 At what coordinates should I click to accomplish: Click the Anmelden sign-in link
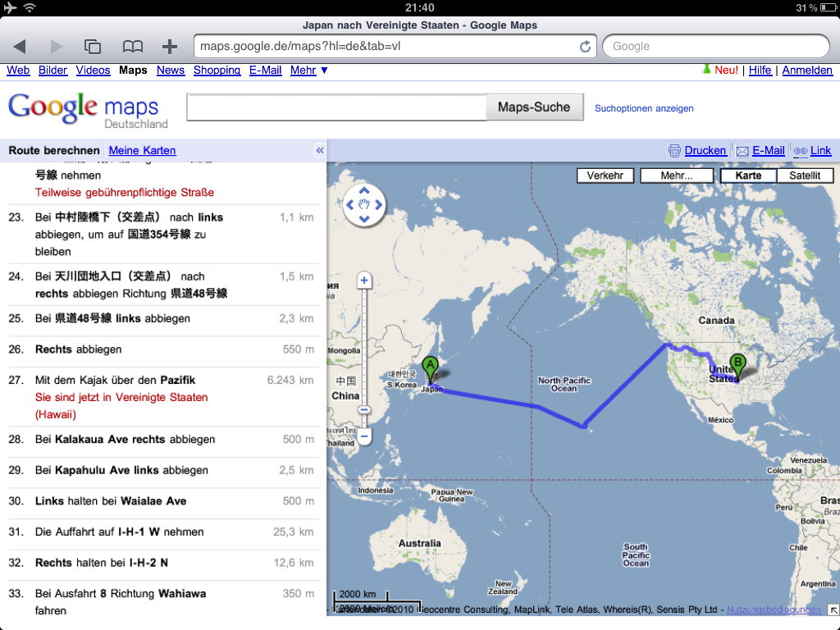807,71
